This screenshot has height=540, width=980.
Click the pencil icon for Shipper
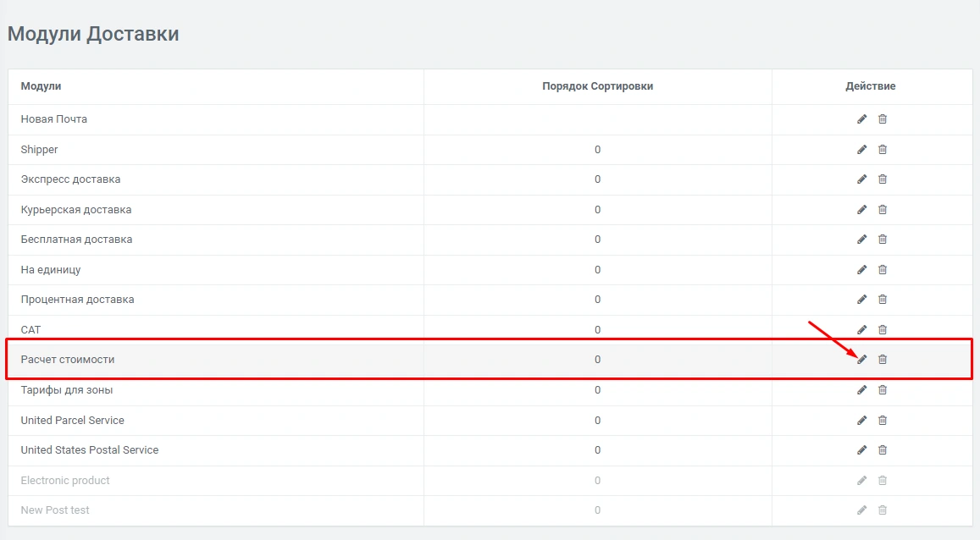click(861, 150)
